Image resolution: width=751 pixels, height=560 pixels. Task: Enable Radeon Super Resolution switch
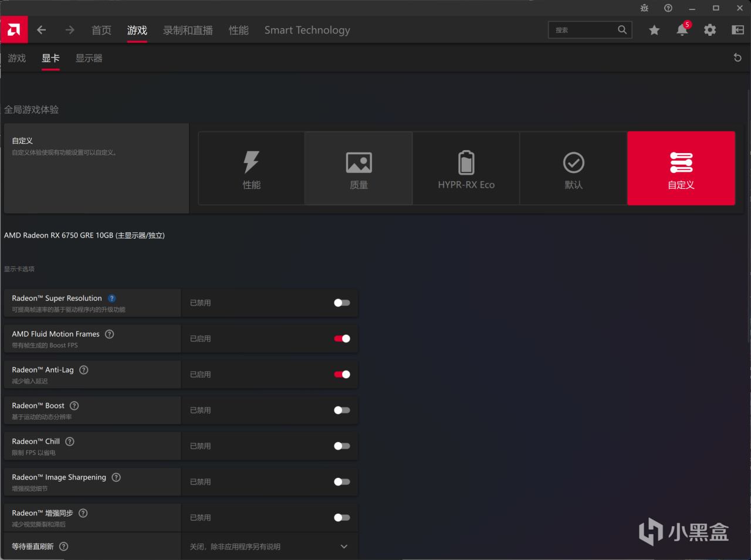[342, 303]
